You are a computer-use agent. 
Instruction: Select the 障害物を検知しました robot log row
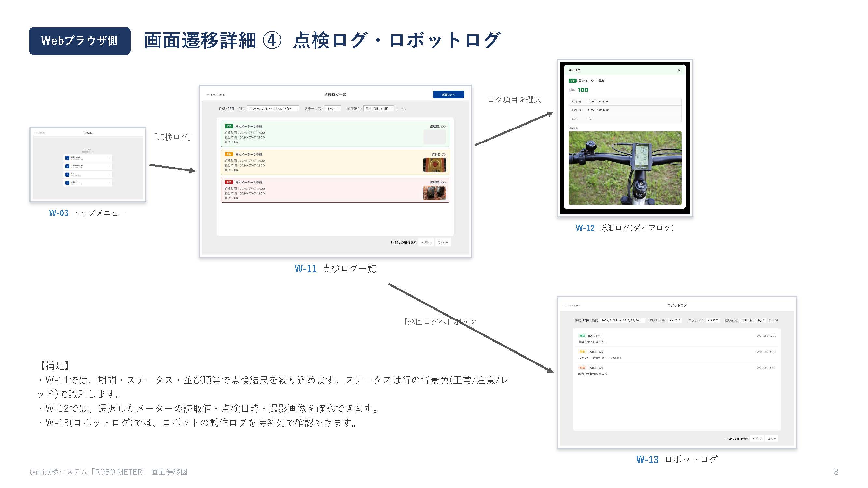tap(677, 370)
